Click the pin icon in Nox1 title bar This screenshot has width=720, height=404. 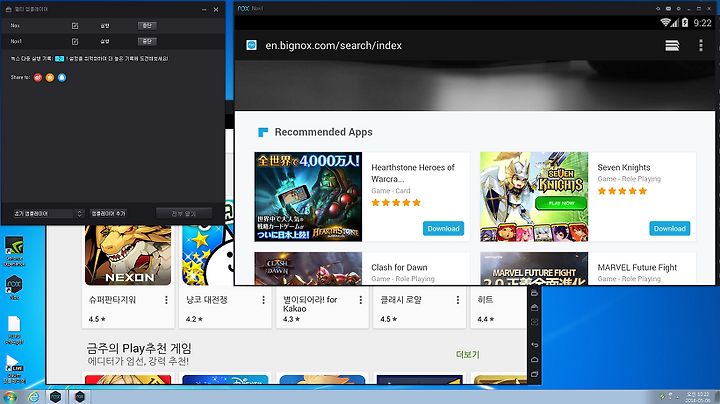tap(658, 9)
